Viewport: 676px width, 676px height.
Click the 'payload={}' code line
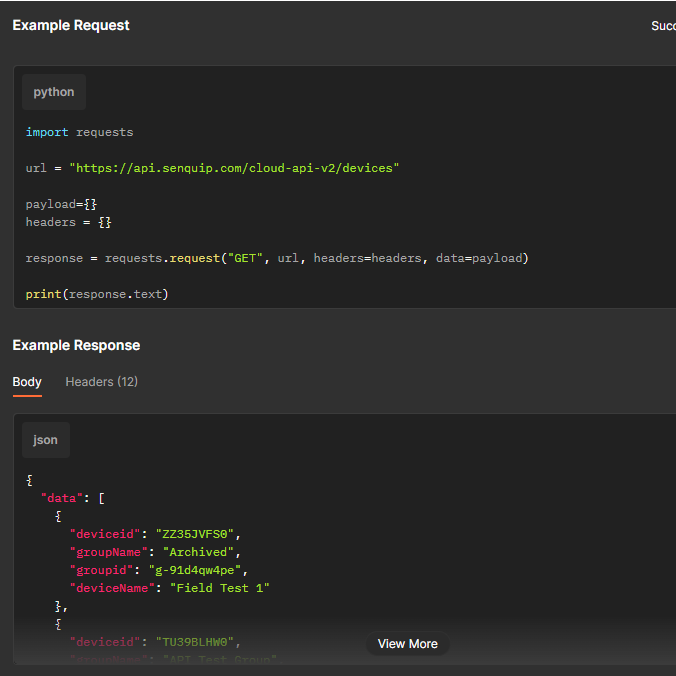coord(61,204)
